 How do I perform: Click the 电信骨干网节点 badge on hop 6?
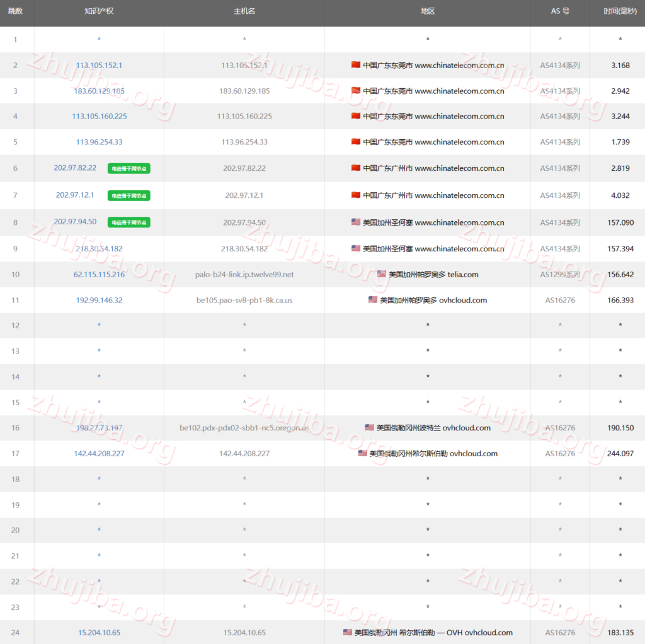tap(128, 169)
